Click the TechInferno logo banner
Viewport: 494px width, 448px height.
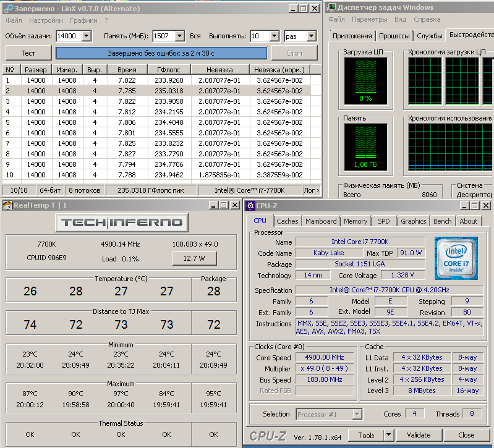point(121,222)
